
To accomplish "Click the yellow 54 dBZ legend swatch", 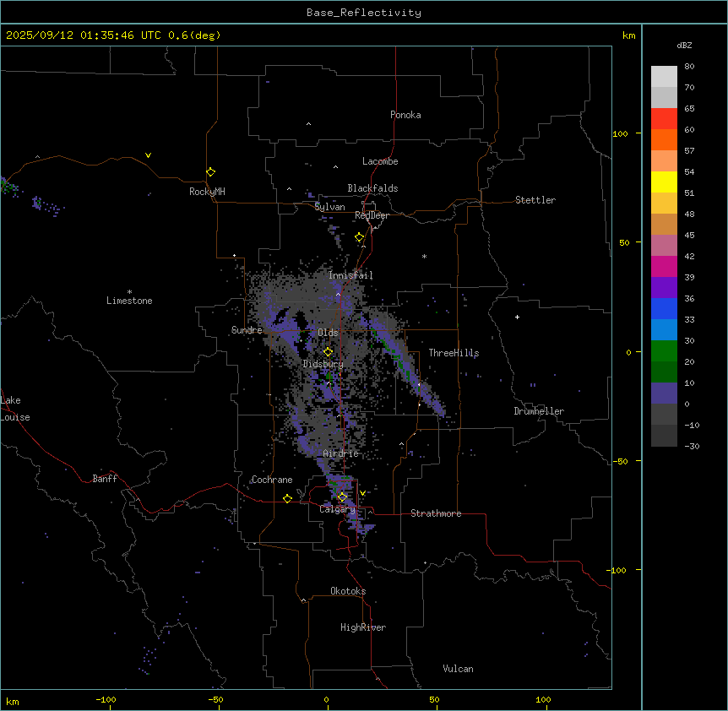I will click(664, 182).
